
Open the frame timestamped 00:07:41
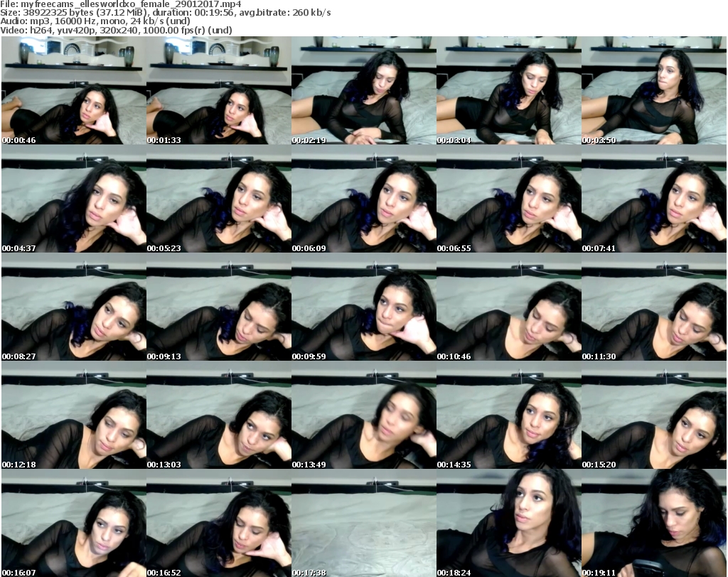point(653,198)
